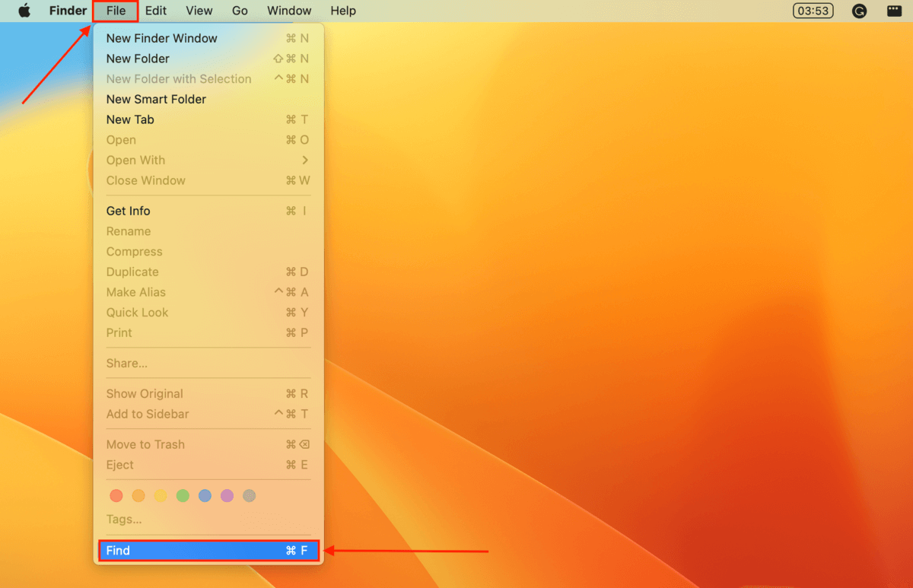Apply the orange tag color dot
The image size is (913, 588).
[138, 496]
